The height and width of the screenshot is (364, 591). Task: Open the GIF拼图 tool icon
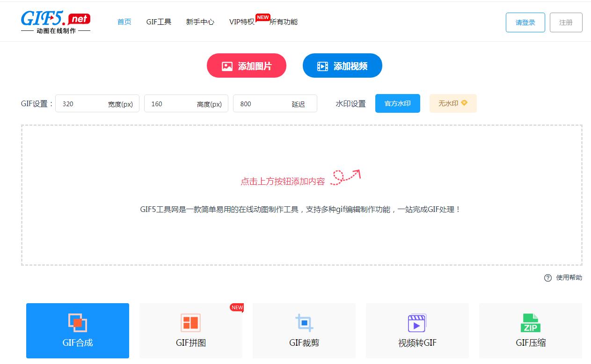[x=190, y=323]
